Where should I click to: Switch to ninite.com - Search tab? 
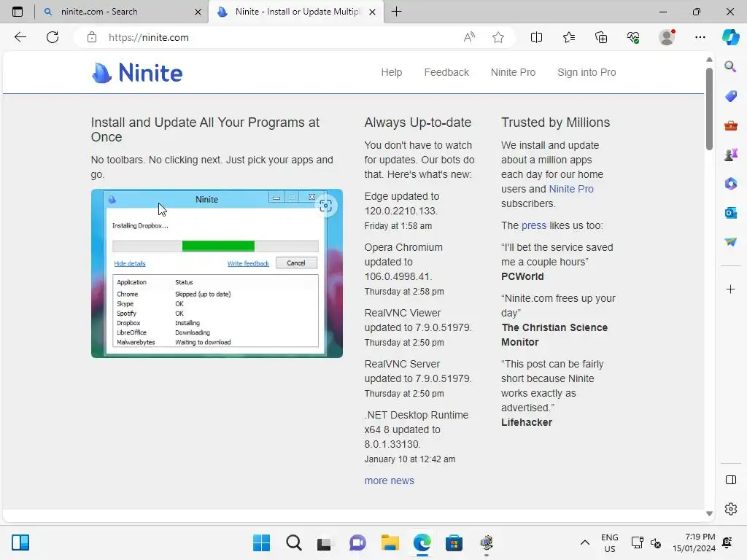[122, 12]
